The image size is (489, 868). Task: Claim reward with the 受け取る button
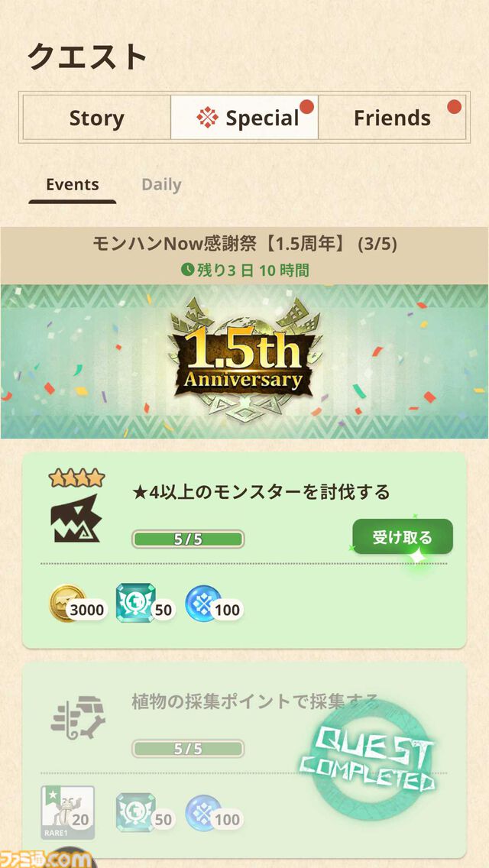pos(403,536)
